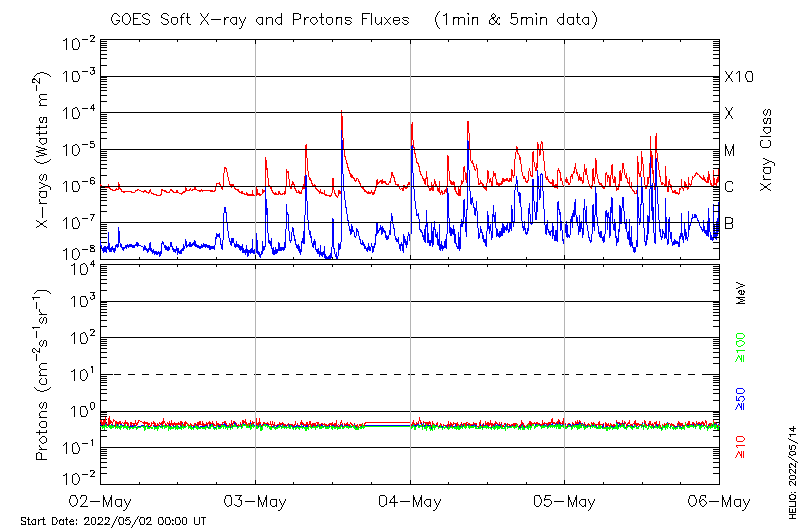Click the X10 class label
This screenshot has width=800, height=530.
[739, 77]
